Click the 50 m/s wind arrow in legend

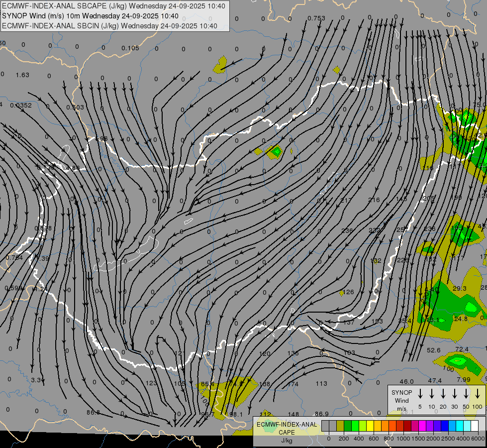click(x=466, y=394)
